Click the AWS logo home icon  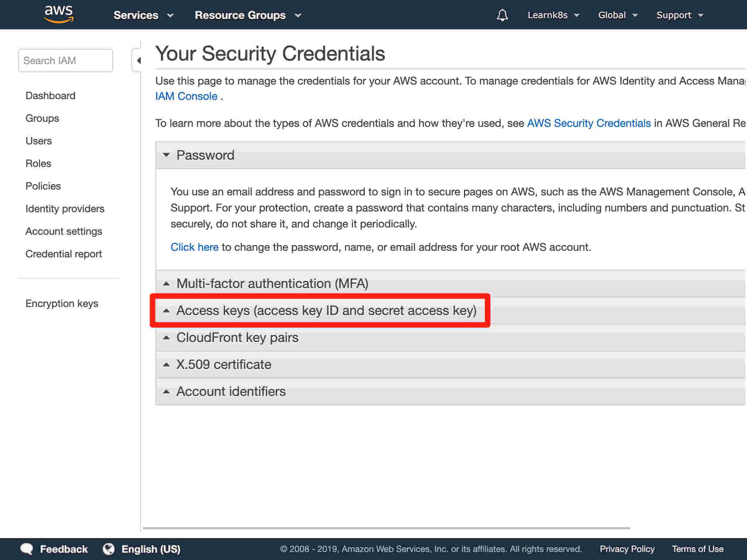59,14
